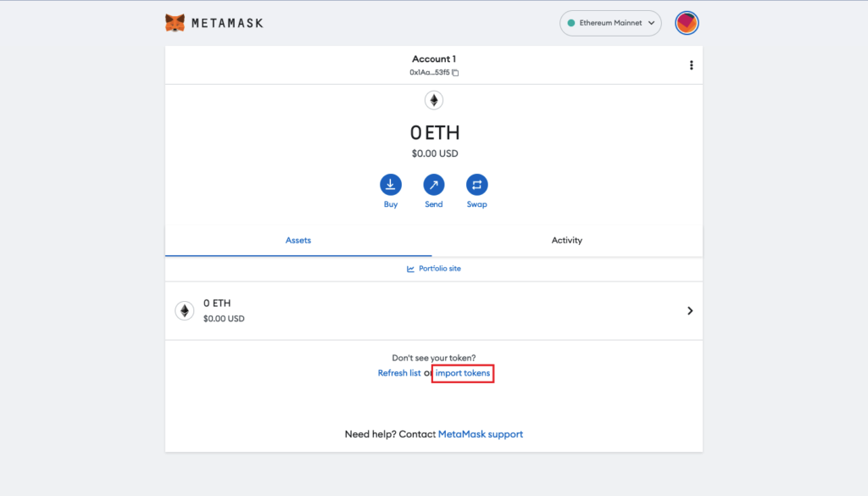This screenshot has width=868, height=496.
Task: Copy the account address icon
Action: pyautogui.click(x=455, y=73)
